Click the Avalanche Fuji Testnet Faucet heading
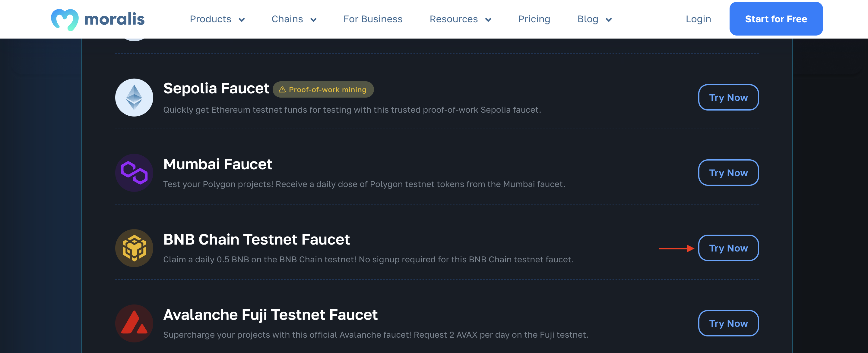This screenshot has height=353, width=868. click(270, 315)
